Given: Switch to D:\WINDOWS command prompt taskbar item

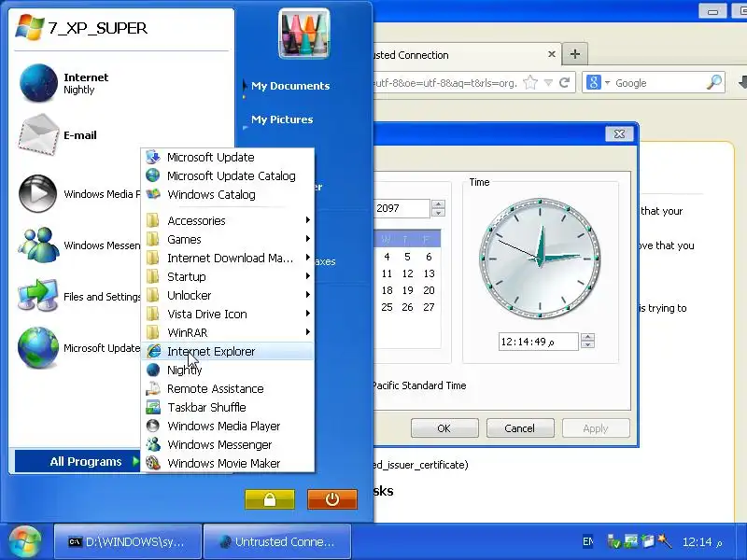Looking at the screenshot, I should coord(128,541).
